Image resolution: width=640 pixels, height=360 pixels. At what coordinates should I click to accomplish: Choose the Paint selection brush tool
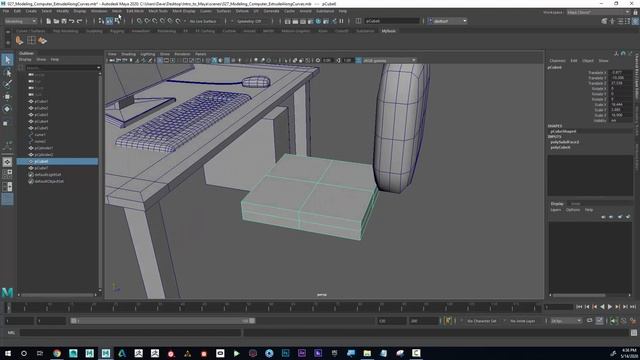(x=7, y=84)
